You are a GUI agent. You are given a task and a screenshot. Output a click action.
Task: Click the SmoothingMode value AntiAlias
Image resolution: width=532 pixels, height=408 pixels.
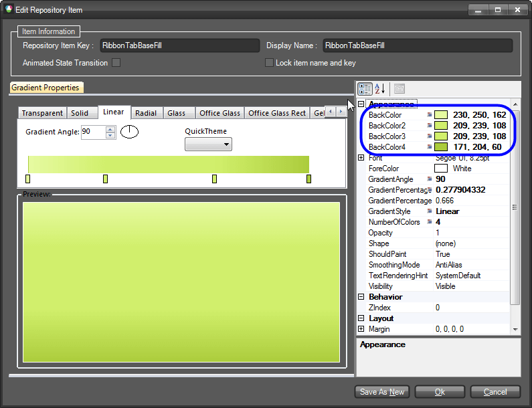449,265
